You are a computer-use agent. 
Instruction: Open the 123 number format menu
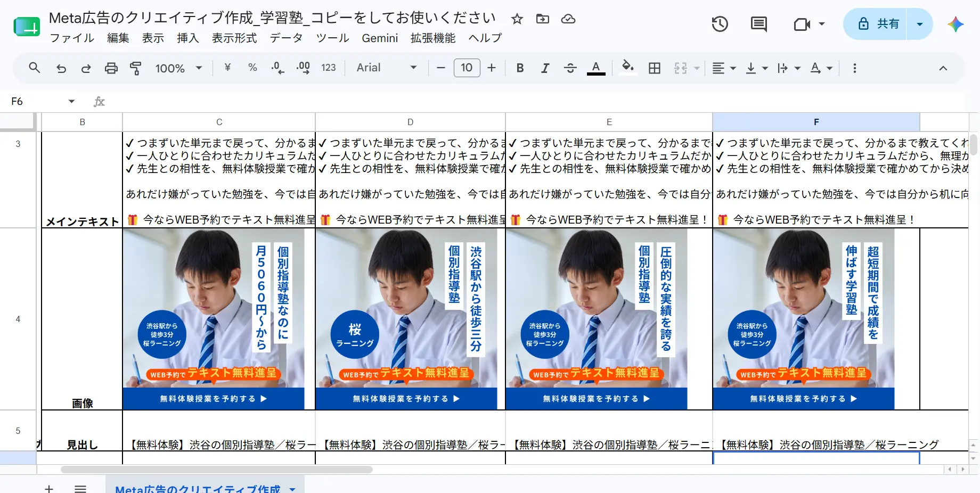(329, 68)
